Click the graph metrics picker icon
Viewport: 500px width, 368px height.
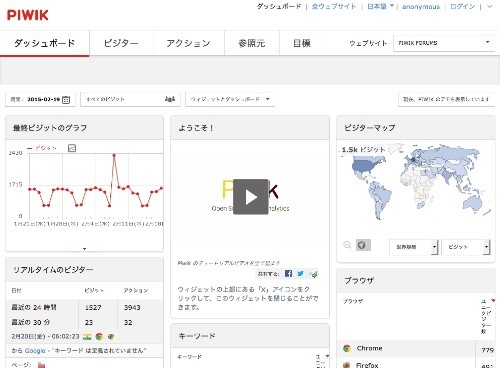(x=72, y=148)
